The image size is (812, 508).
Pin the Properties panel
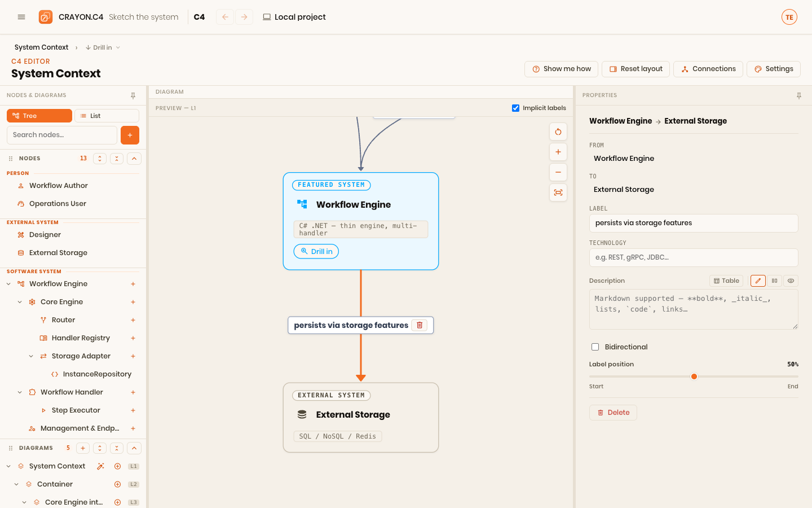click(799, 95)
